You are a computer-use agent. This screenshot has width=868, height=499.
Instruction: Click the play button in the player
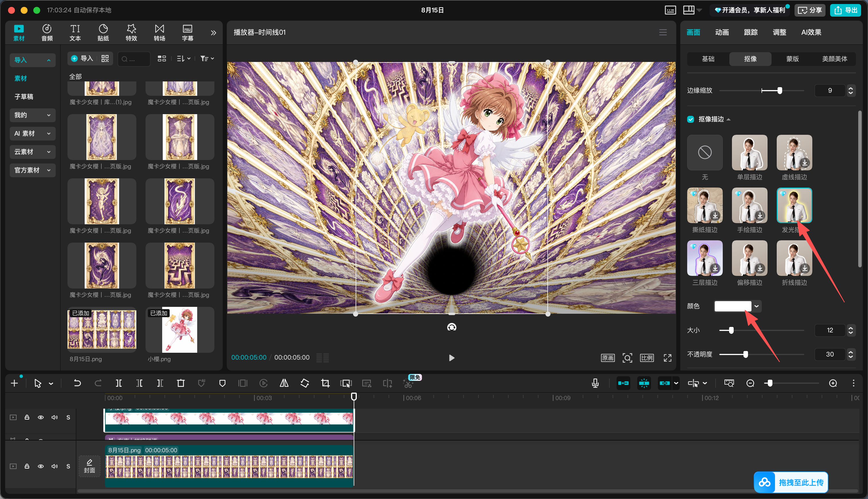pos(452,358)
